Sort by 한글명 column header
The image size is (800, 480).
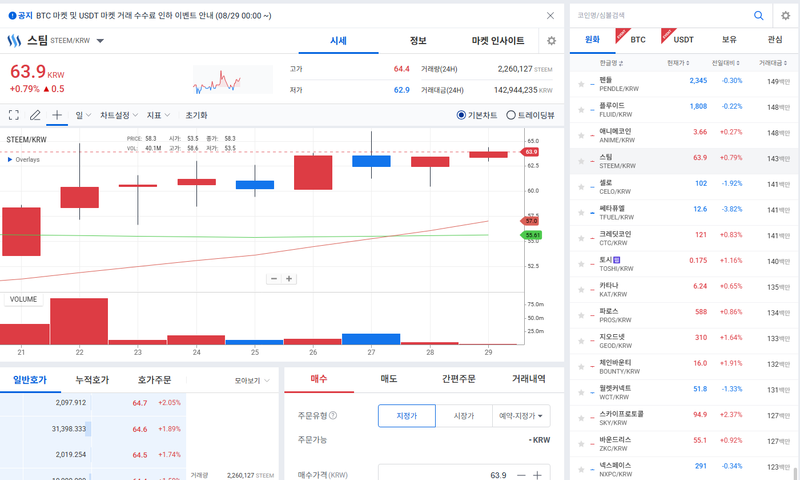(x=611, y=63)
